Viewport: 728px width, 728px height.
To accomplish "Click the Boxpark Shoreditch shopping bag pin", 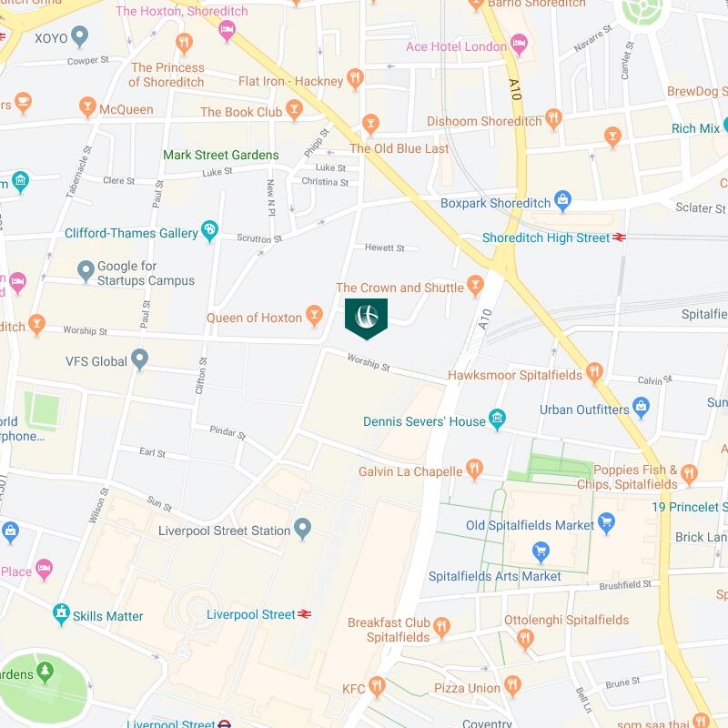I will pyautogui.click(x=562, y=201).
